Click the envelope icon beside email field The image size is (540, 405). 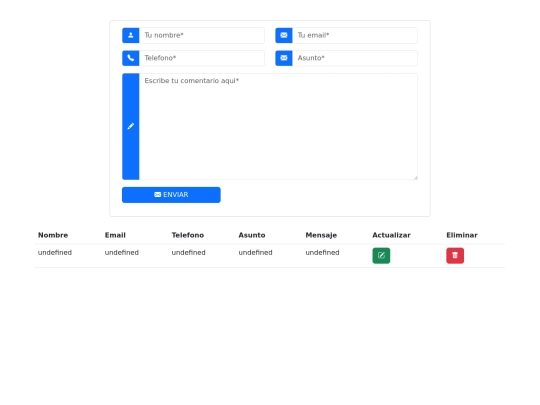[284, 35]
